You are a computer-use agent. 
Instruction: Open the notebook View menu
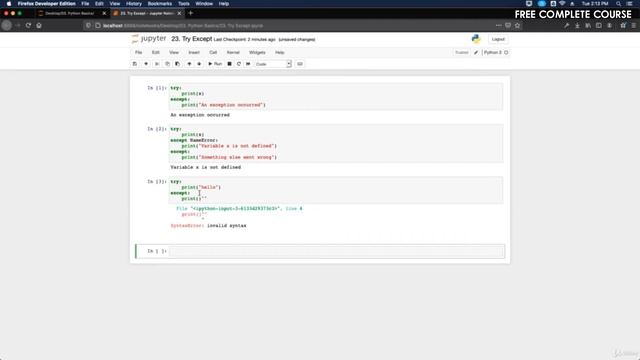pos(174,53)
